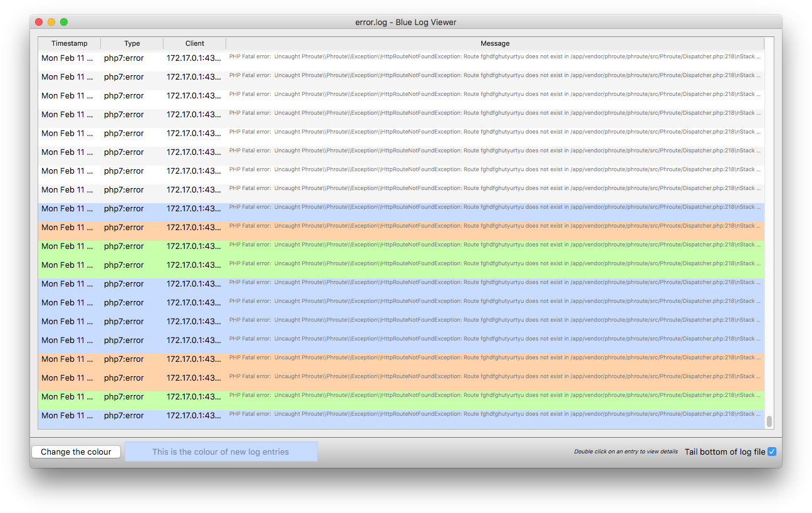Click the Message column header
The width and height of the screenshot is (812, 513).
tap(495, 43)
